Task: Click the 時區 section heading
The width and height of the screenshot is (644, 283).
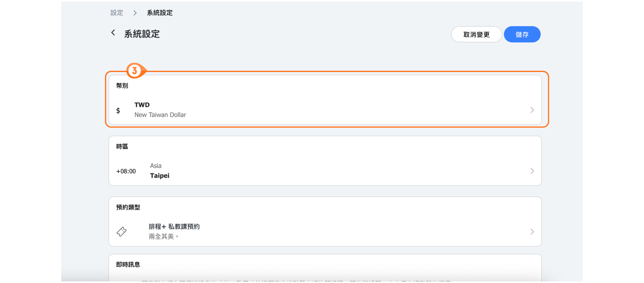Action: point(122,147)
